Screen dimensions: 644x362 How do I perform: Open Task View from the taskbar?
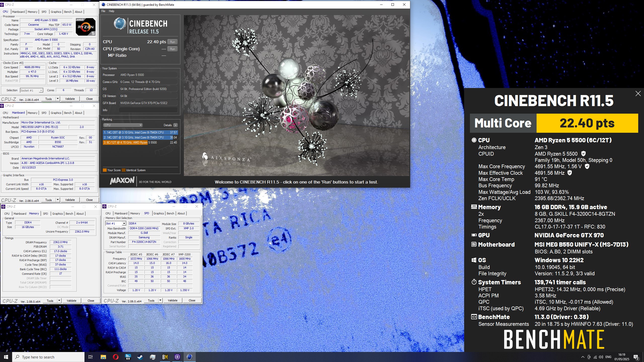pos(91,357)
